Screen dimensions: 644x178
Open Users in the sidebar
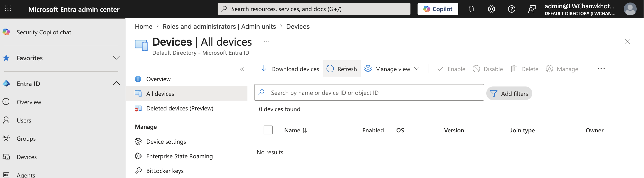click(24, 121)
